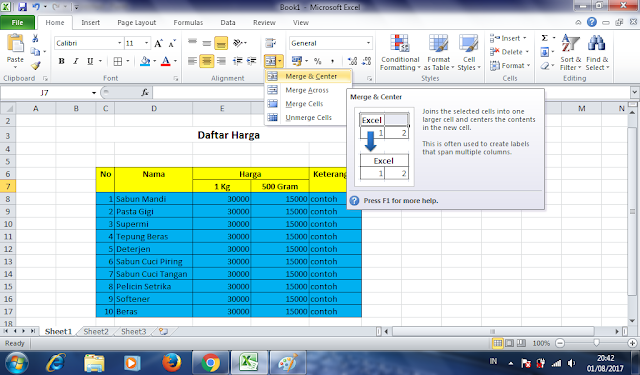Open the Formulas ribbon tab

click(x=188, y=22)
